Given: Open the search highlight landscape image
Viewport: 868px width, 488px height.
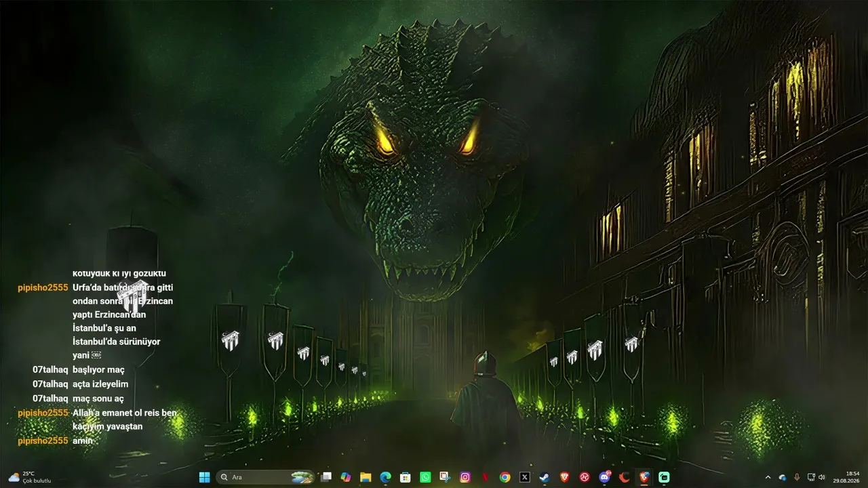Looking at the screenshot, I should pyautogui.click(x=302, y=477).
